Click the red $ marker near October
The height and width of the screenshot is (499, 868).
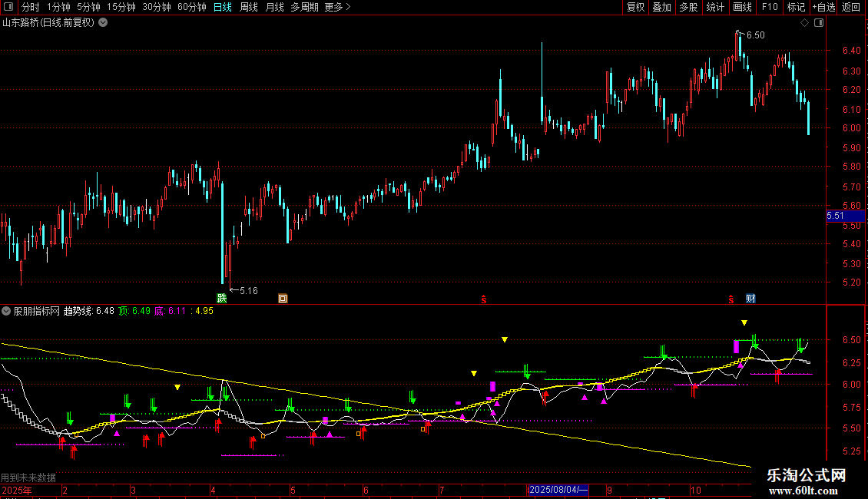tap(731, 299)
